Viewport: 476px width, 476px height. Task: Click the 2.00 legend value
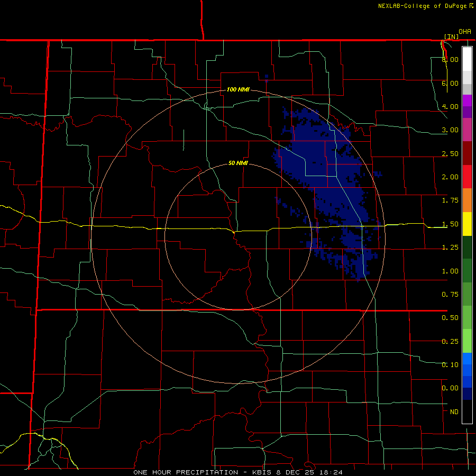(x=450, y=177)
